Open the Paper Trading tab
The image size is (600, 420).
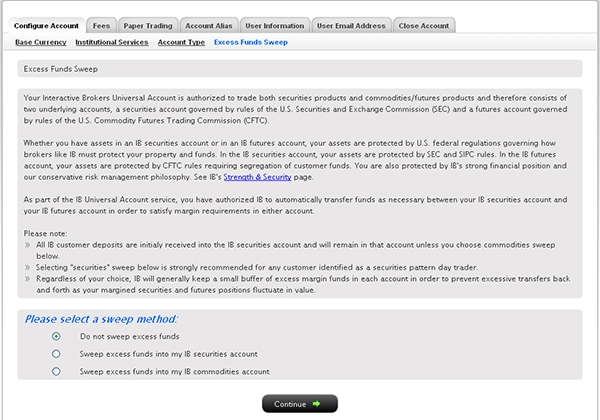click(148, 26)
